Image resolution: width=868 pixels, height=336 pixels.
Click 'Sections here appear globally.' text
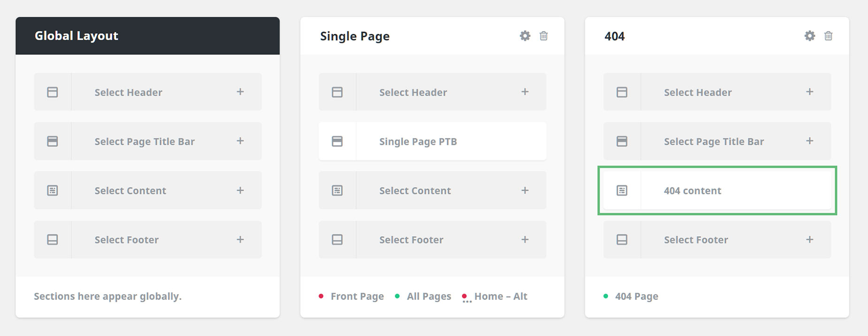[x=107, y=296]
